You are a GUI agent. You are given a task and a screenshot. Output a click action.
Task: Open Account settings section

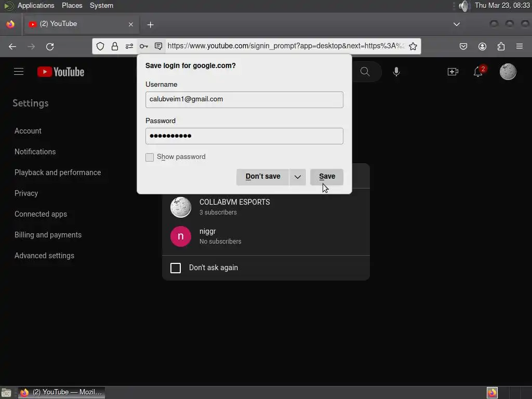28,131
